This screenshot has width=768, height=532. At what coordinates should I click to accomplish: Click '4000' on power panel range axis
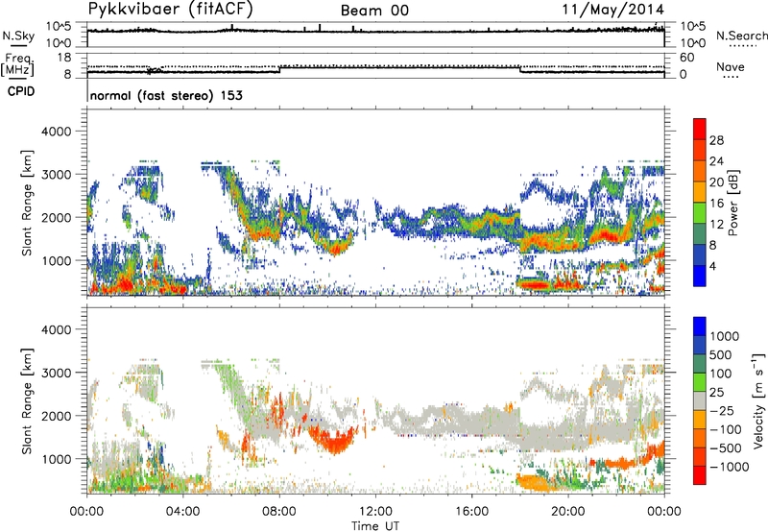57,132
